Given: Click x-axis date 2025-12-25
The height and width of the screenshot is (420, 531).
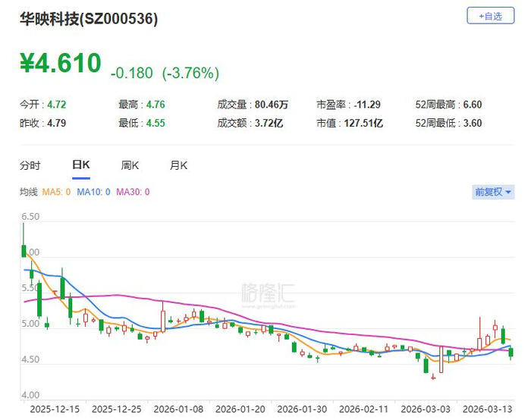Looking at the screenshot, I should coord(117,409).
